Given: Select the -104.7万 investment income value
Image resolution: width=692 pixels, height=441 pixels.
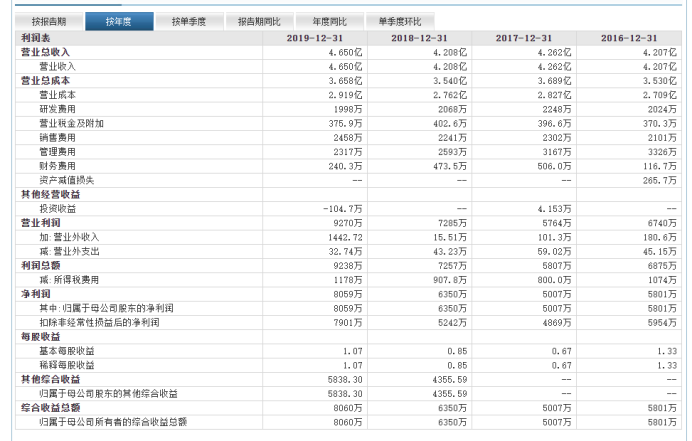Looking at the screenshot, I should point(343,209).
